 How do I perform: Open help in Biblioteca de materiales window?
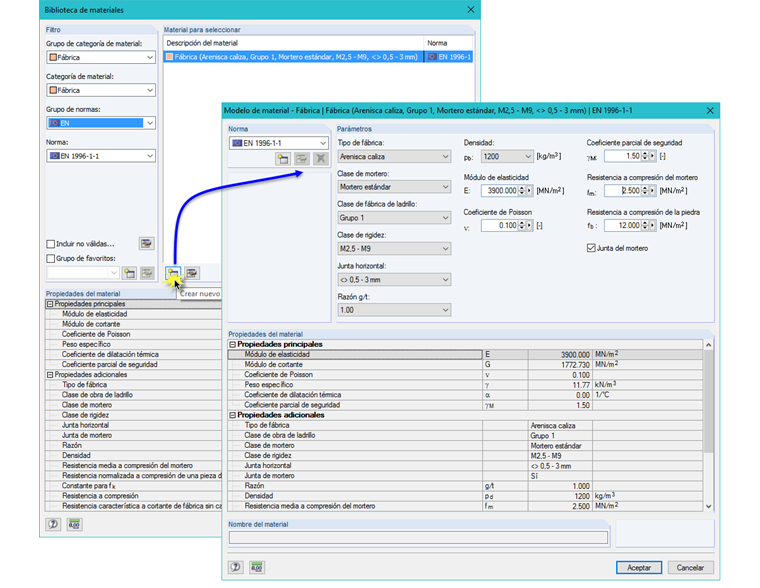pyautogui.click(x=53, y=524)
